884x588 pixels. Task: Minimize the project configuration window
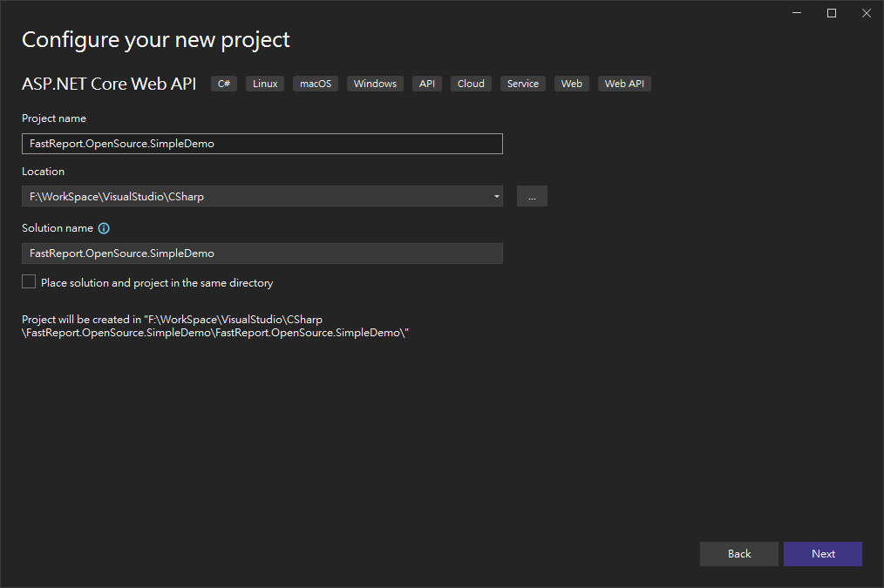point(797,13)
